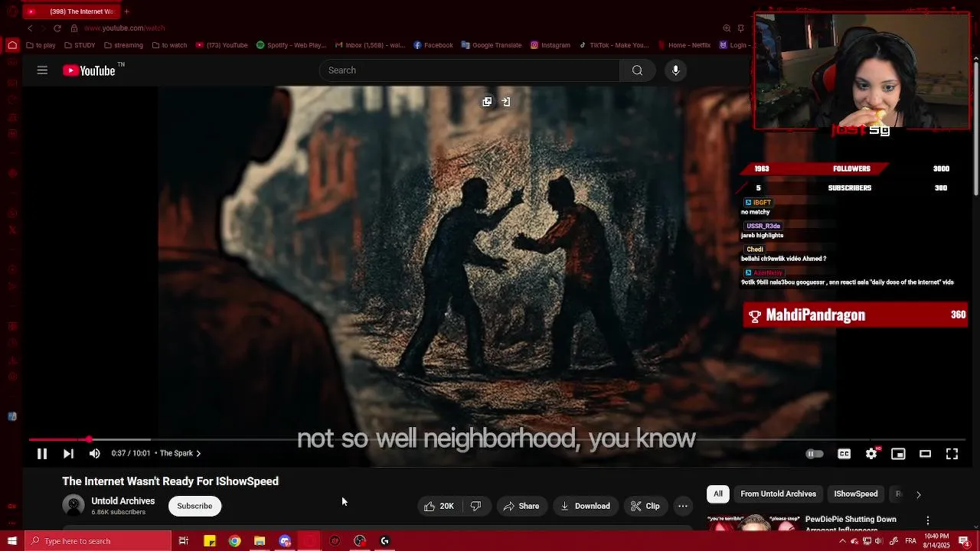980x551 pixels.
Task: Open 'PewDiePie Shutting Down' recommended video
Action: 851,523
